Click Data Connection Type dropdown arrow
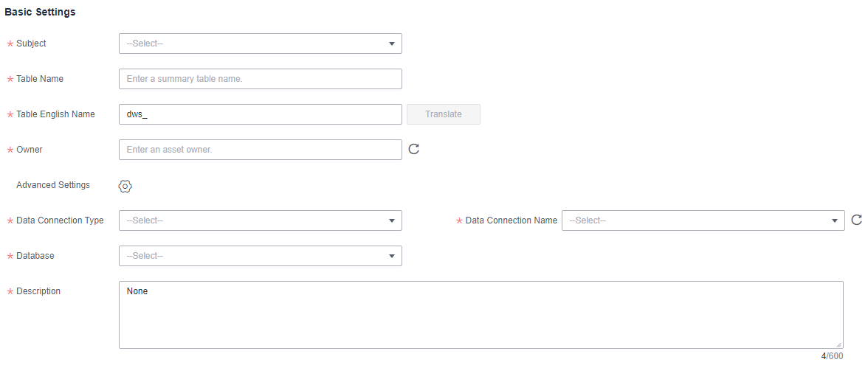This screenshot has height=365, width=868. (392, 220)
